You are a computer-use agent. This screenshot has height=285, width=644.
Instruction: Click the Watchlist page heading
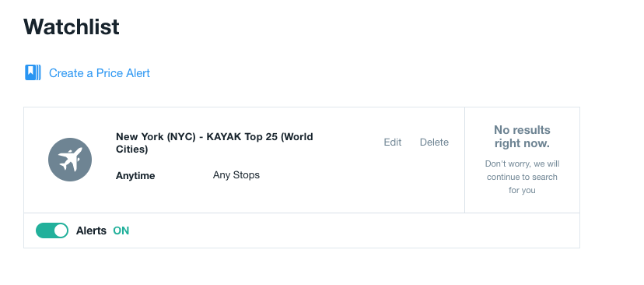pos(72,26)
